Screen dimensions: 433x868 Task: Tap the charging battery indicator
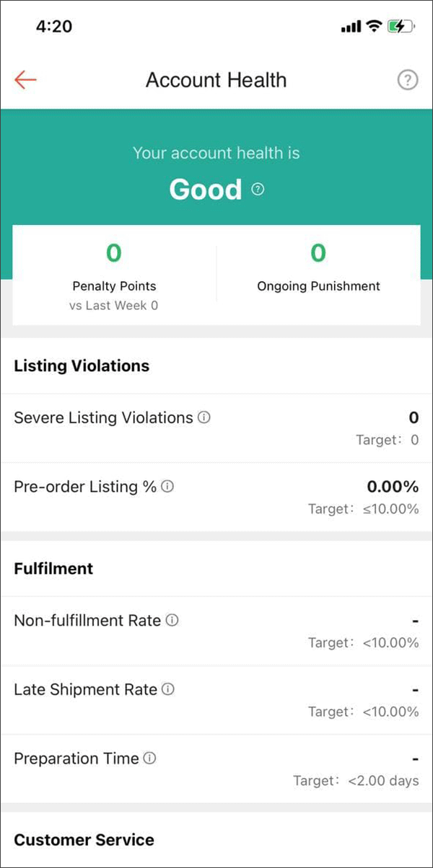[x=398, y=26]
